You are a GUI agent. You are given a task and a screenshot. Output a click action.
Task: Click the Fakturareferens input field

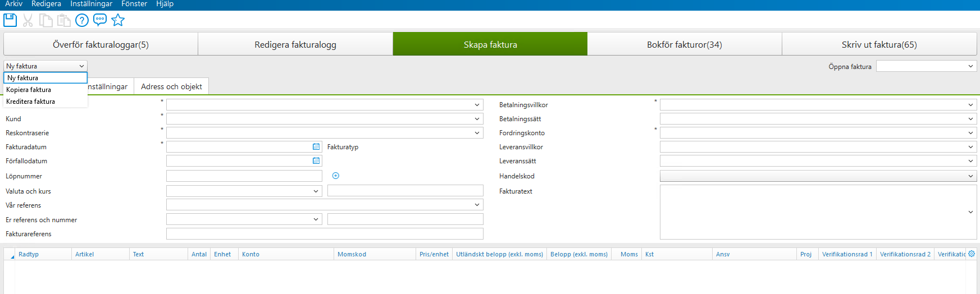(x=325, y=234)
